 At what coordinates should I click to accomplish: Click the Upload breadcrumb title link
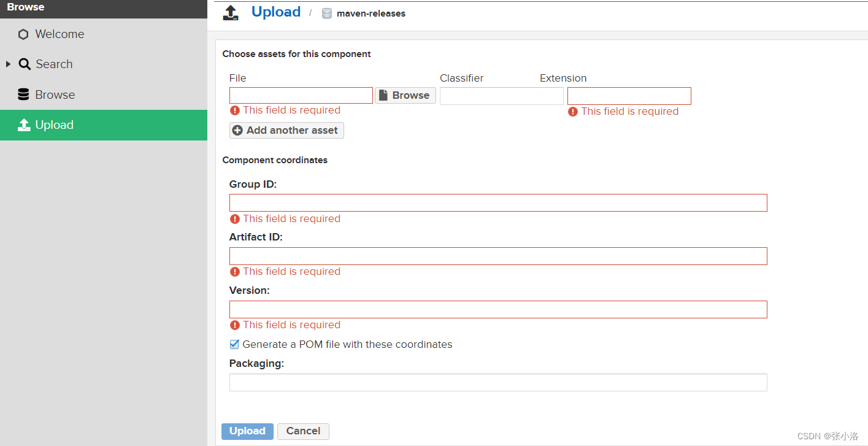[276, 12]
